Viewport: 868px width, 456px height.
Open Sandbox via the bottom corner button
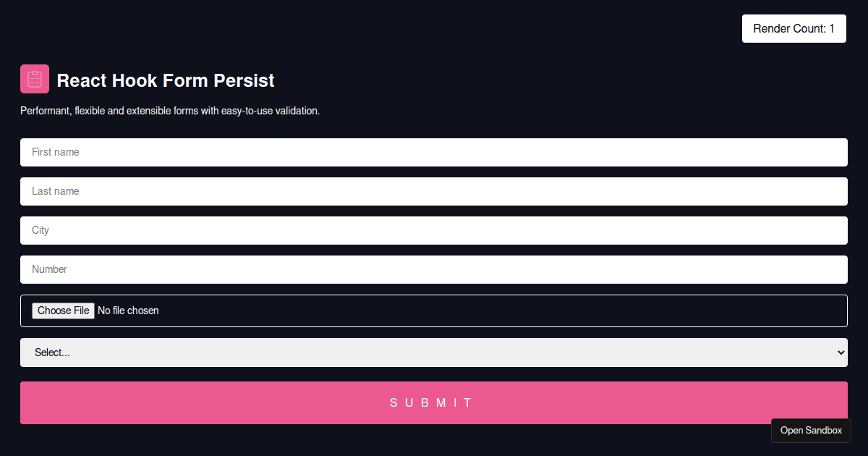811,430
